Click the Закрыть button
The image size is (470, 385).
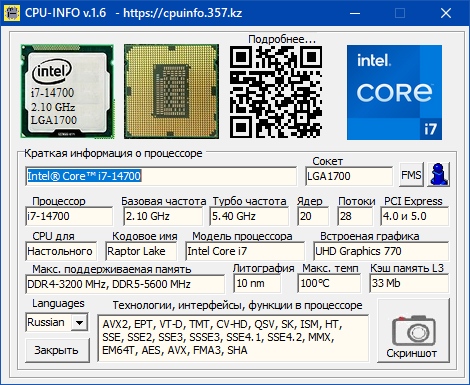pos(57,350)
